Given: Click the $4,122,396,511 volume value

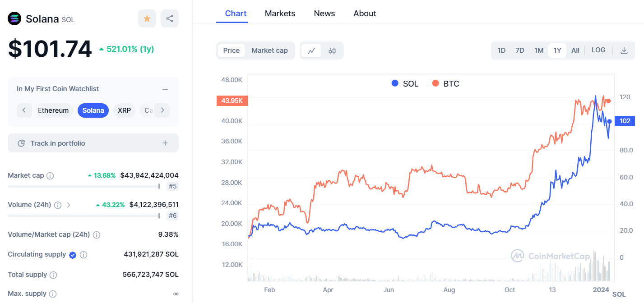Looking at the screenshot, I should tap(154, 205).
